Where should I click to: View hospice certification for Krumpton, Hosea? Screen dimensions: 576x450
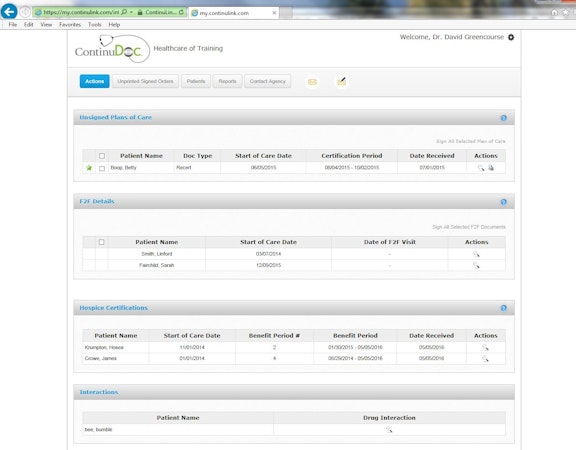(x=485, y=348)
